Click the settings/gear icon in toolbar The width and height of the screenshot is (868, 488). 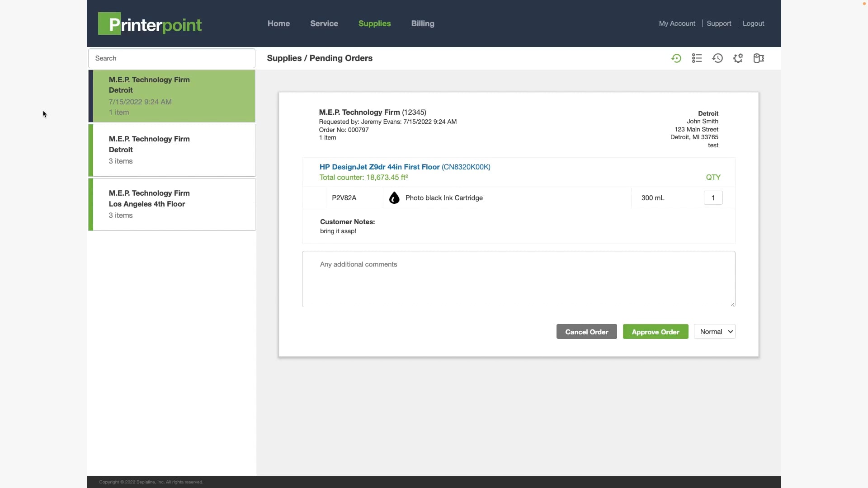(738, 58)
